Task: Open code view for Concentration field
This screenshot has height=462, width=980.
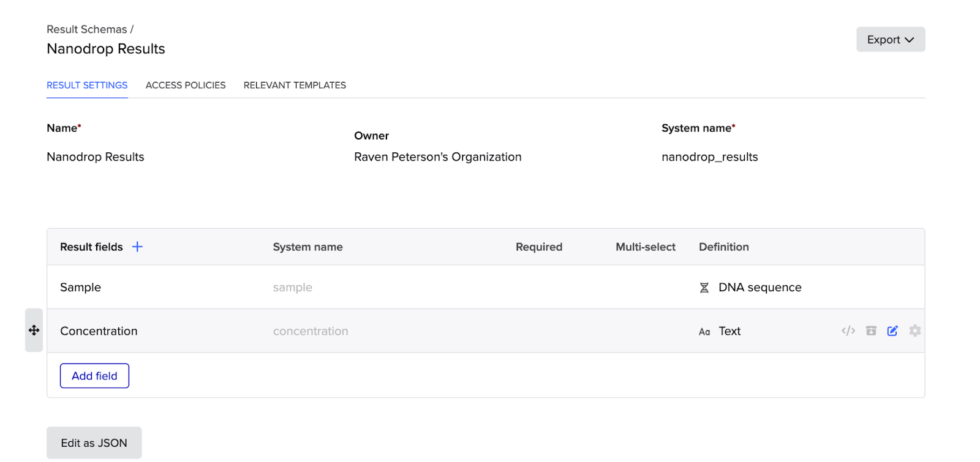Action: point(848,331)
